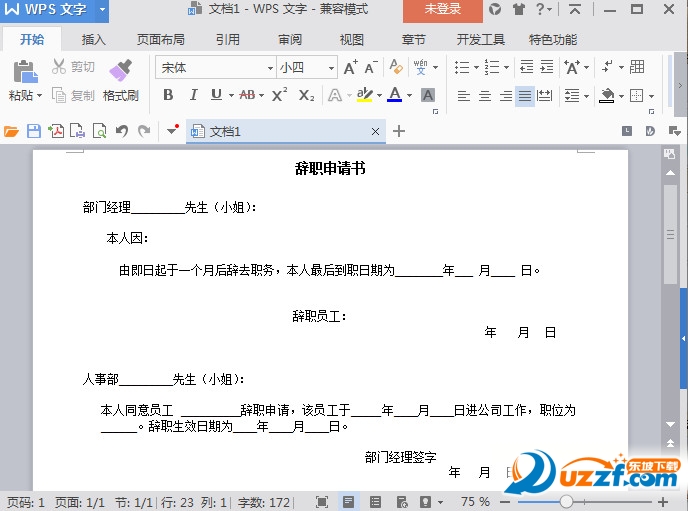Save document with floppy disk icon
Screen dimensions: 688x511
tap(34, 131)
